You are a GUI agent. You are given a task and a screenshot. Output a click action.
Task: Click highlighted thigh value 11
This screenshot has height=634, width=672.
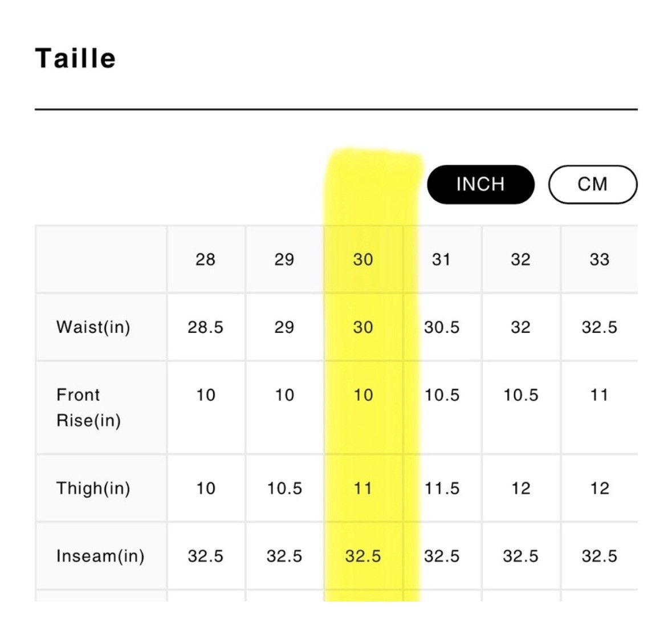pos(363,488)
